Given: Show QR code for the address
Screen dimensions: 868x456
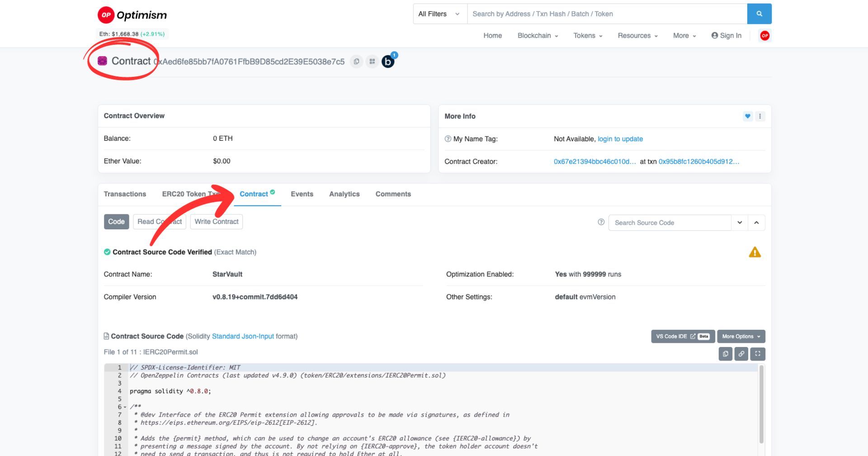Looking at the screenshot, I should tap(372, 62).
